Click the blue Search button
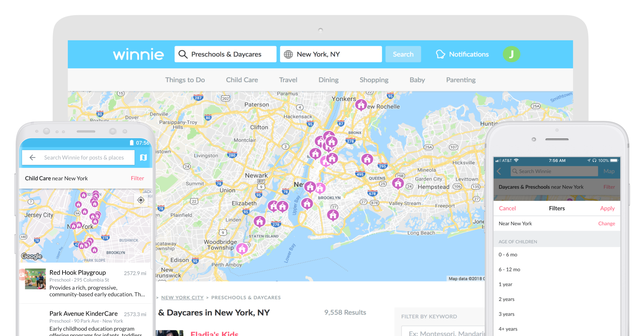This screenshot has width=644, height=336. tap(403, 54)
